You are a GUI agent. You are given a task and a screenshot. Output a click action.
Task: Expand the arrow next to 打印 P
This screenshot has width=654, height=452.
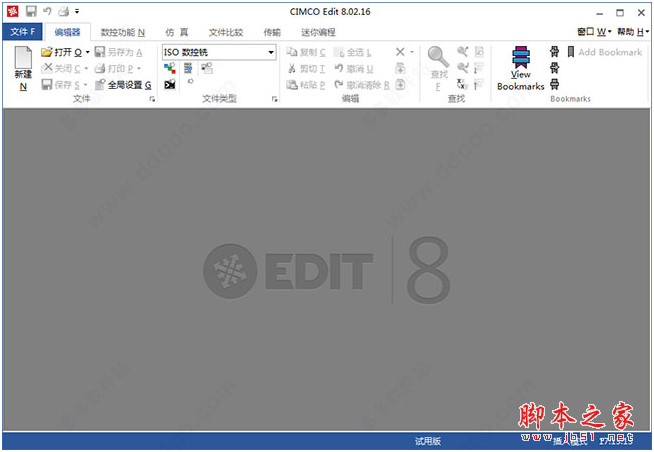[139, 69]
